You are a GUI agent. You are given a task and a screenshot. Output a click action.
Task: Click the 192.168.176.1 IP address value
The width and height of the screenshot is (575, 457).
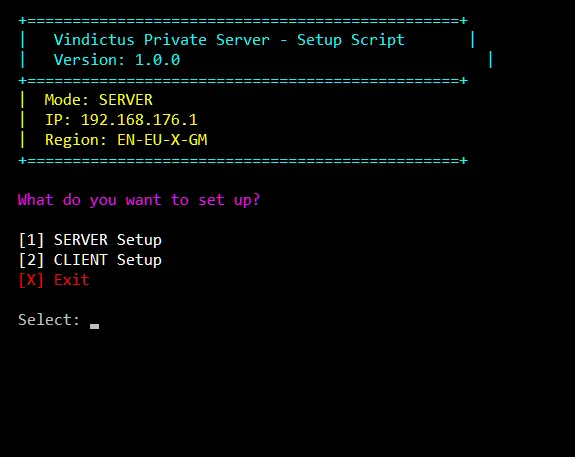(139, 120)
